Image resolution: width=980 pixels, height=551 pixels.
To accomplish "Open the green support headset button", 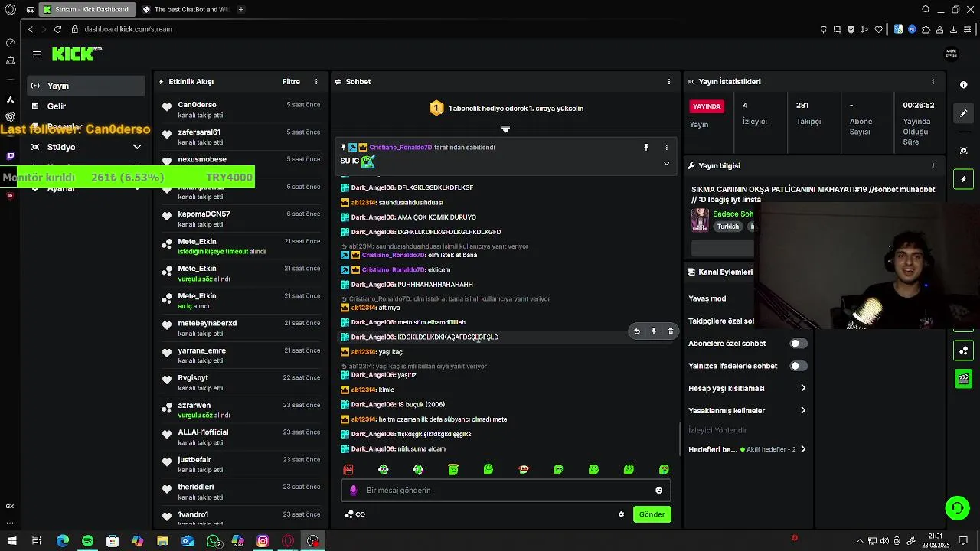I will [957, 507].
